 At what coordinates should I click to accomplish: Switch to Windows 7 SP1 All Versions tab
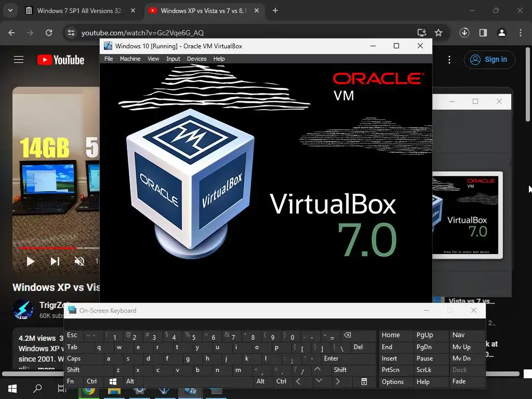pos(81,10)
